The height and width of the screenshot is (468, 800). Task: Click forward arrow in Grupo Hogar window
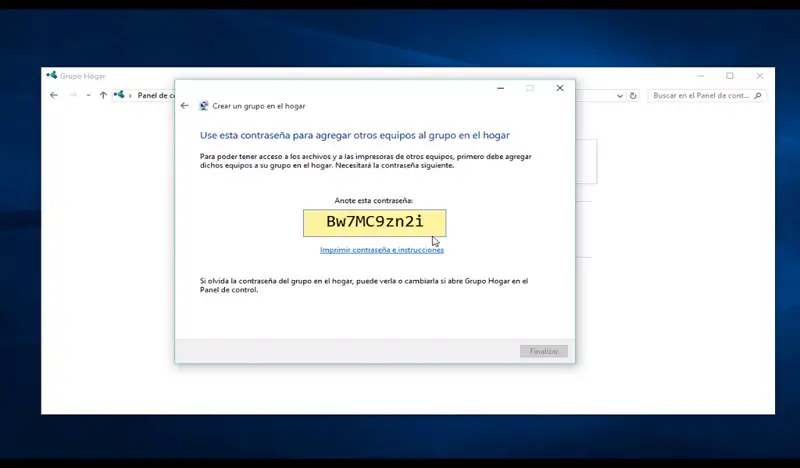click(73, 95)
